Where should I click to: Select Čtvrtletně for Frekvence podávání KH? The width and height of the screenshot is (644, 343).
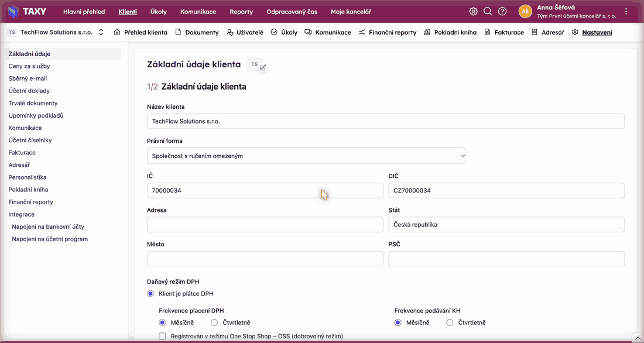(x=450, y=323)
